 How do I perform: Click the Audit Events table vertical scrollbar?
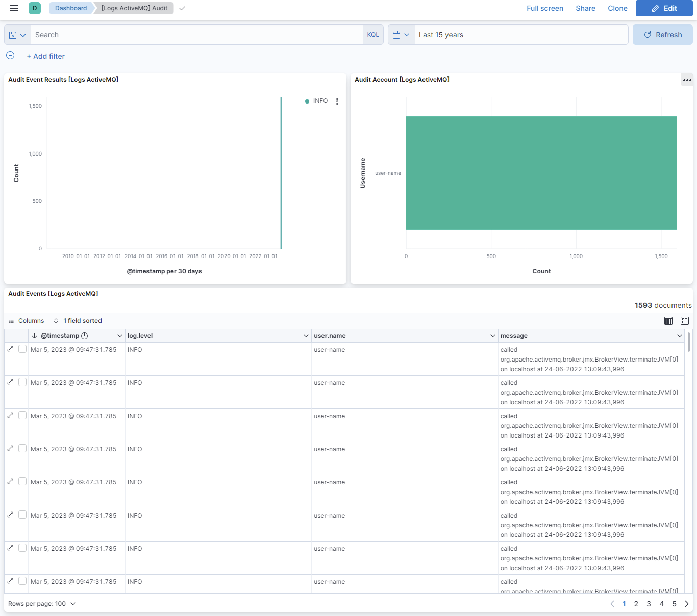click(x=689, y=342)
